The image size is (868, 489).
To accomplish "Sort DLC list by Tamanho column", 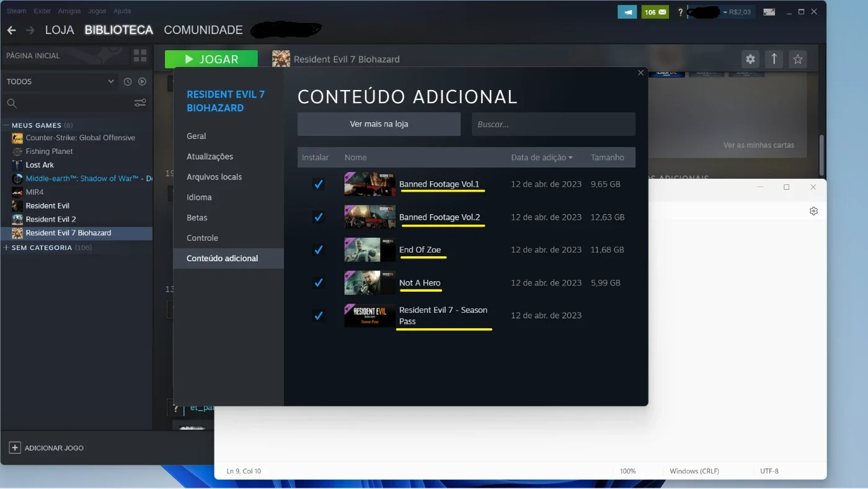I will click(x=608, y=158).
